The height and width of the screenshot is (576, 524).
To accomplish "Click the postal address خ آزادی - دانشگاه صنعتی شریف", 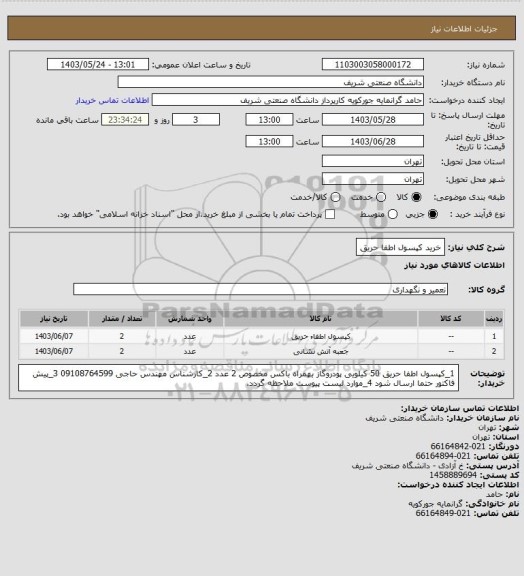I will click(407, 465).
